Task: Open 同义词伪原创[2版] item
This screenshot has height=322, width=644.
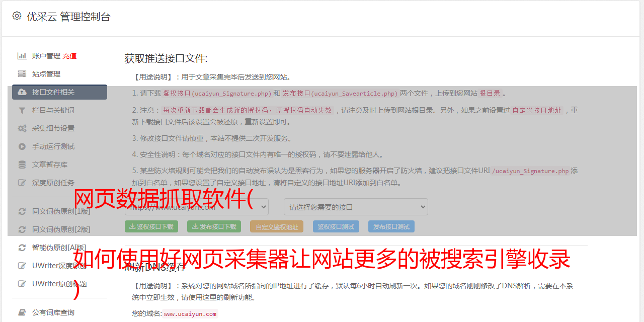Action: coord(61,229)
